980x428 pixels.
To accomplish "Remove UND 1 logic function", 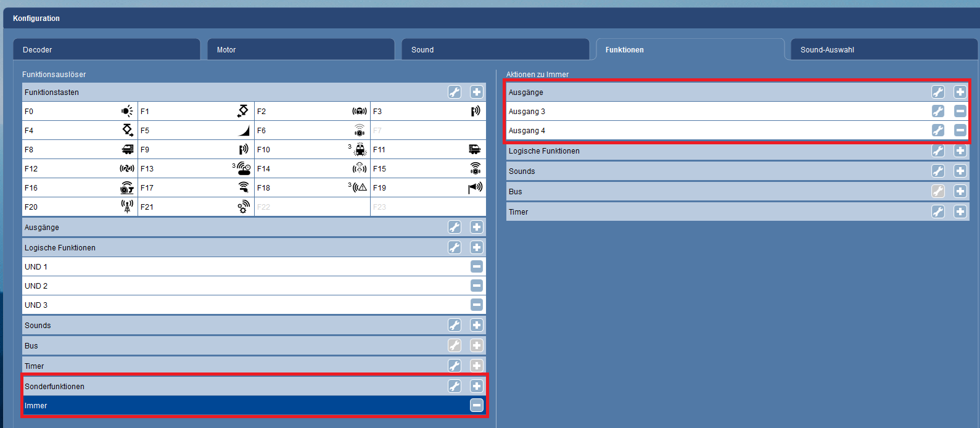I will [477, 267].
